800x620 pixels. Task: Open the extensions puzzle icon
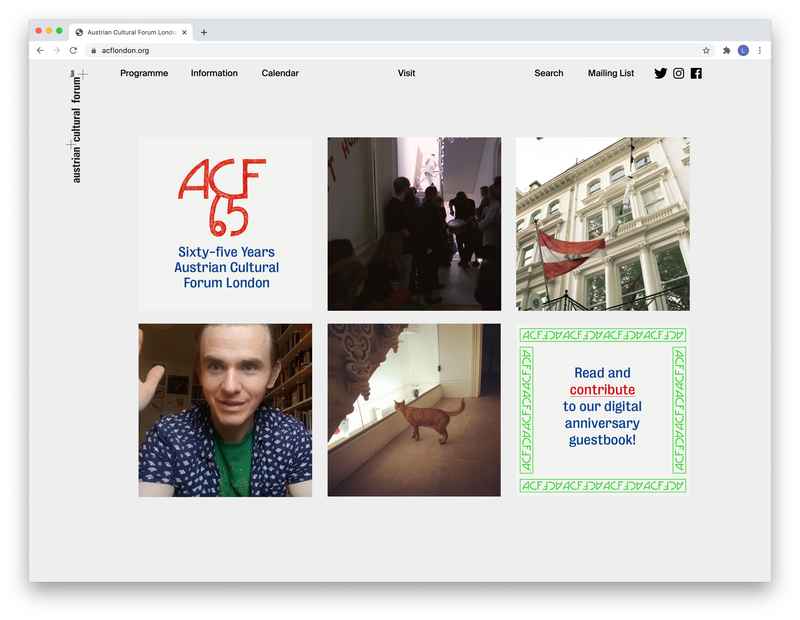pyautogui.click(x=726, y=51)
